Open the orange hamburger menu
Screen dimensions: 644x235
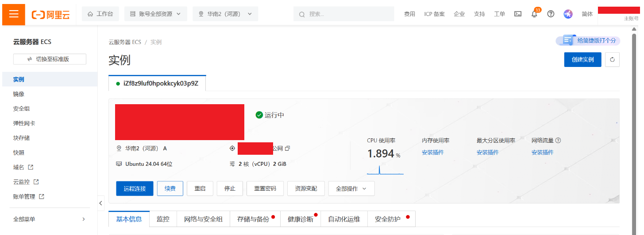14,14
